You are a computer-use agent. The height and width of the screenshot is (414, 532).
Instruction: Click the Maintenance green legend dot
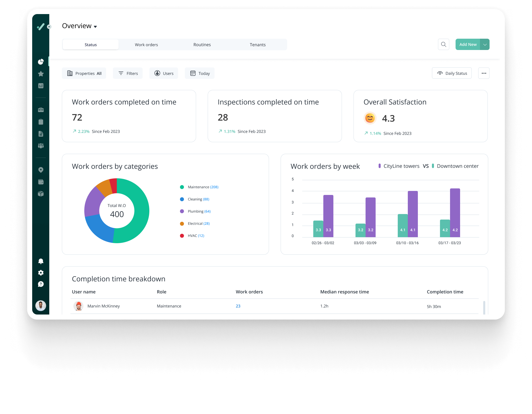182,187
